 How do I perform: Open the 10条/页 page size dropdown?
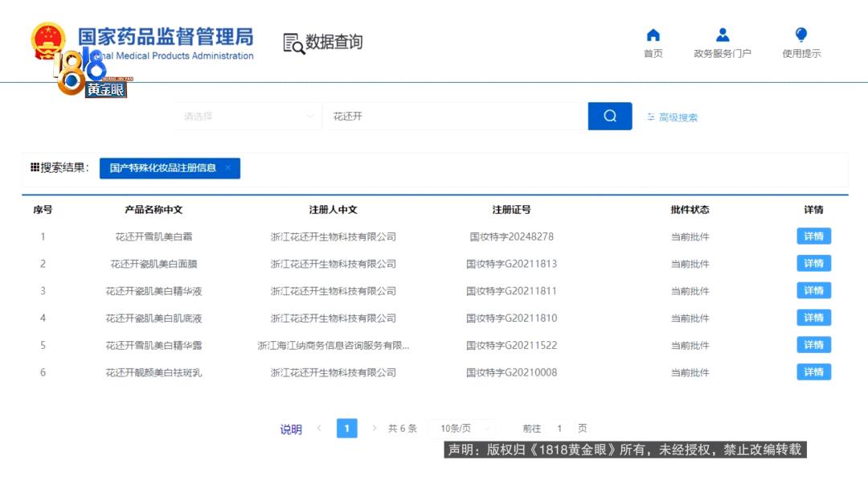(x=461, y=429)
